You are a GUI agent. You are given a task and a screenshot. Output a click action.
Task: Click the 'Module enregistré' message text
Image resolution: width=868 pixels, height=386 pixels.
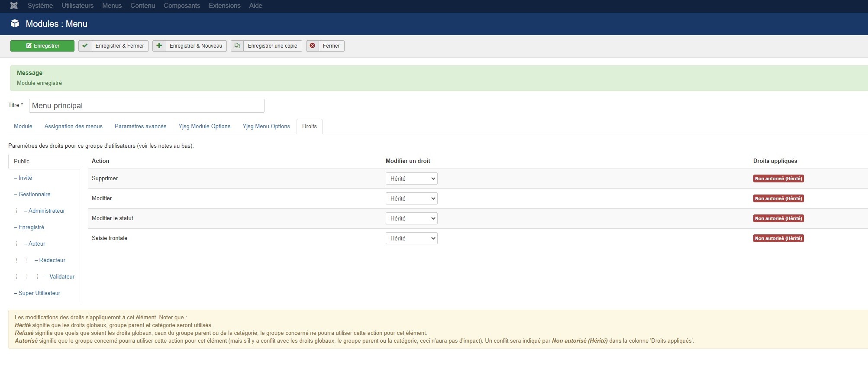pos(39,83)
